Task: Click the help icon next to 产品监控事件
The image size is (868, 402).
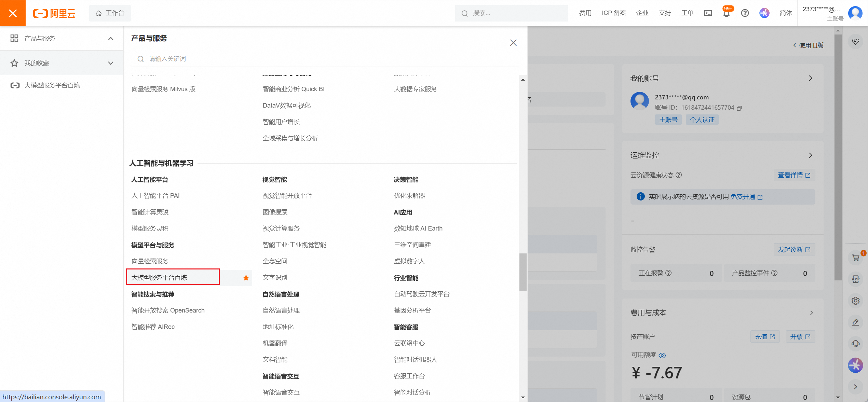Action: coord(775,273)
